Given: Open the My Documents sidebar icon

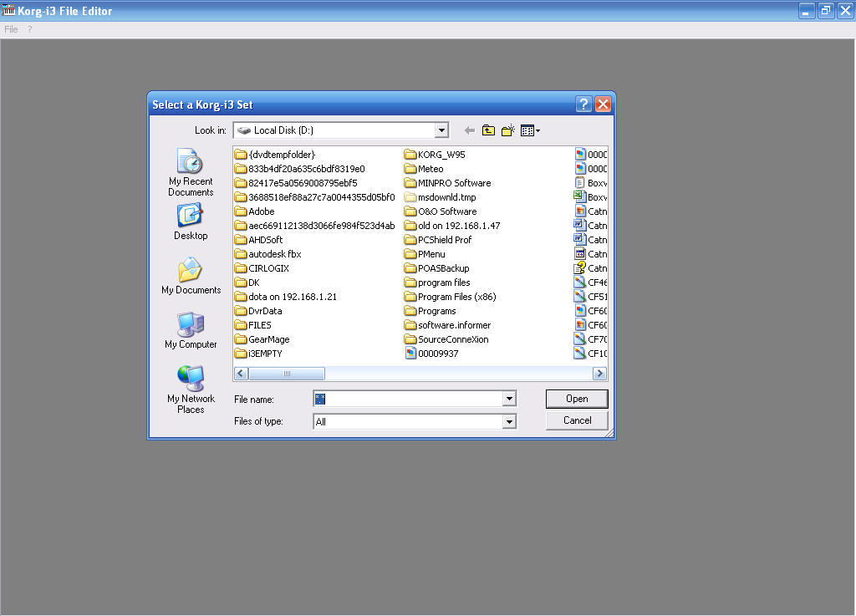Looking at the screenshot, I should coord(190,276).
